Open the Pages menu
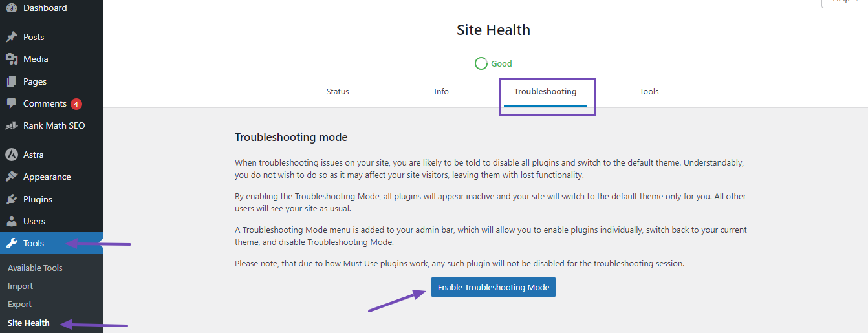The image size is (868, 333). [x=52, y=81]
